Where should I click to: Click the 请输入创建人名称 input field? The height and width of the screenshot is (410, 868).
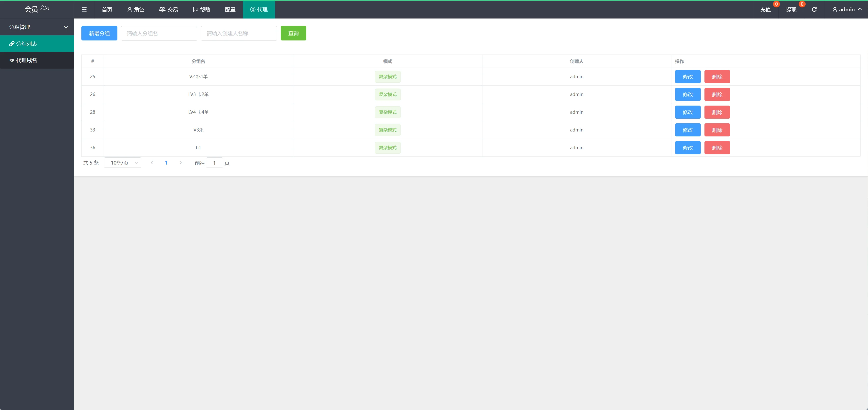point(239,33)
